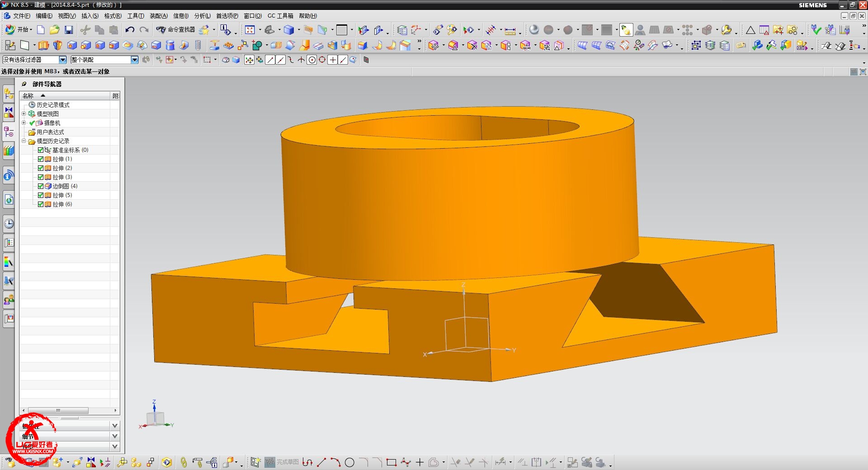Toggle the 基准坐标系 (0) checkbox
Image resolution: width=868 pixels, height=470 pixels.
(x=41, y=150)
